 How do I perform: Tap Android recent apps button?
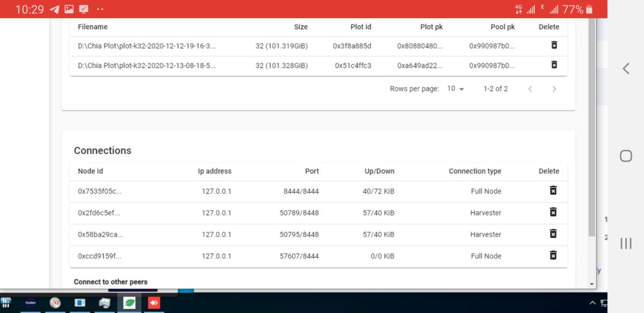pos(626,243)
